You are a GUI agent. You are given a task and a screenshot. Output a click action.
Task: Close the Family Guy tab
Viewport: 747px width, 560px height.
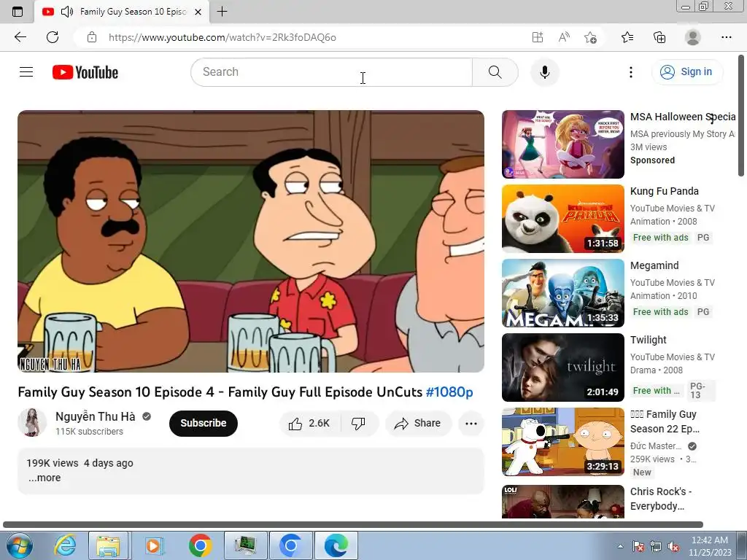click(x=198, y=12)
